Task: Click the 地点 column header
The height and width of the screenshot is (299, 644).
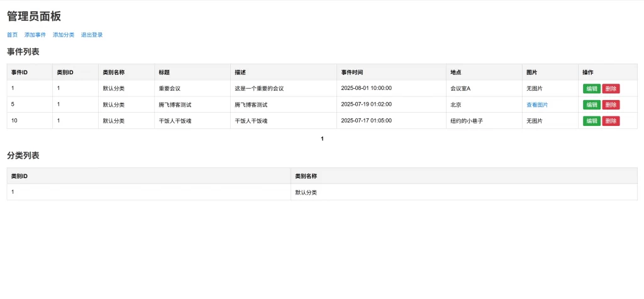Action: tap(456, 72)
